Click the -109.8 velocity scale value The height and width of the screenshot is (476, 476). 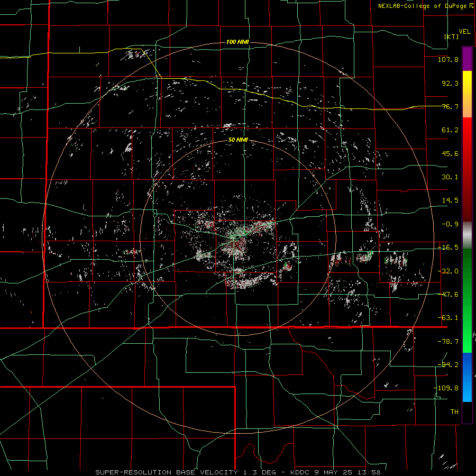click(x=446, y=388)
